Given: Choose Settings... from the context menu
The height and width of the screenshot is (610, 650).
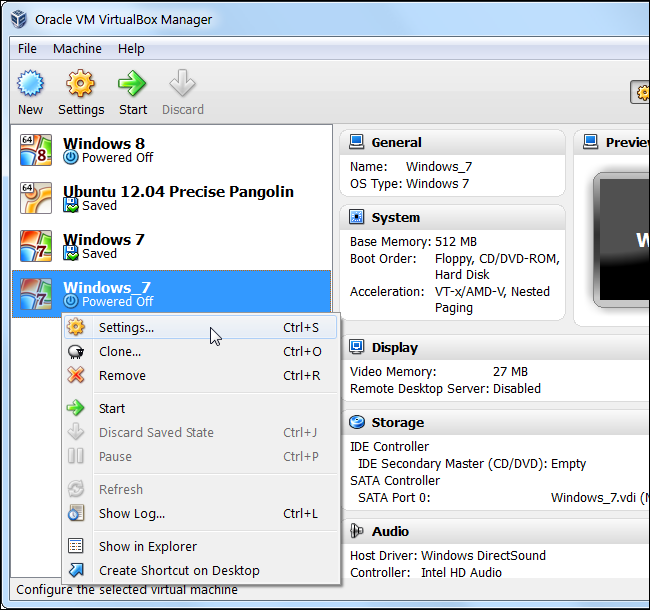Looking at the screenshot, I should click(126, 328).
